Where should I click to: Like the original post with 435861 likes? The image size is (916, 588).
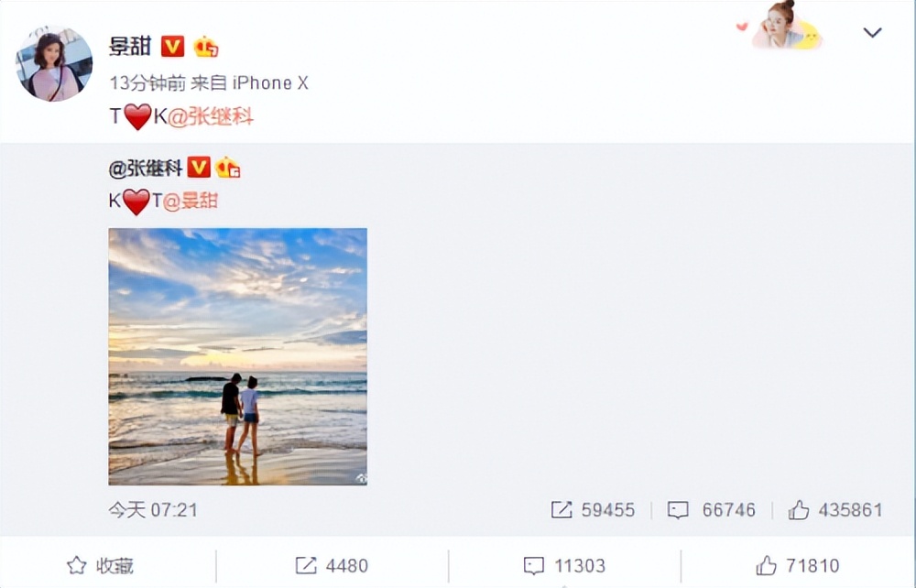pyautogui.click(x=835, y=510)
